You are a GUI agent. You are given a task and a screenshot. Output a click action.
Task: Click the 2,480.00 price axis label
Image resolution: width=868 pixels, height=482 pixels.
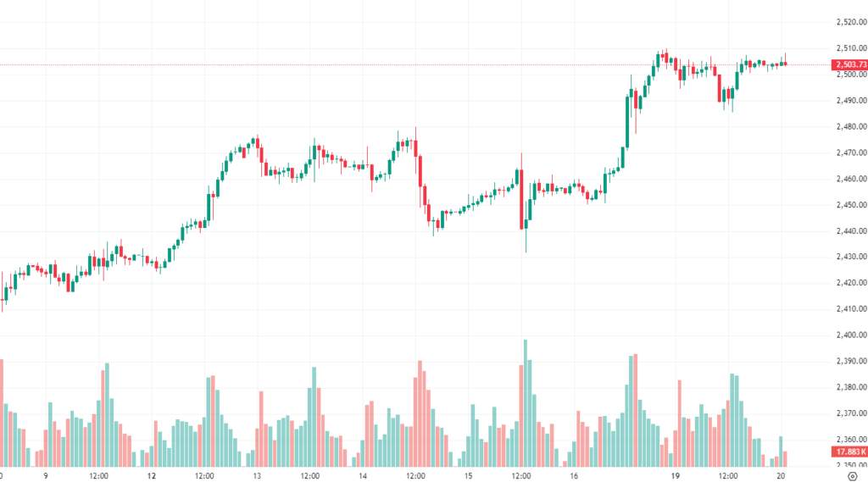(851, 127)
